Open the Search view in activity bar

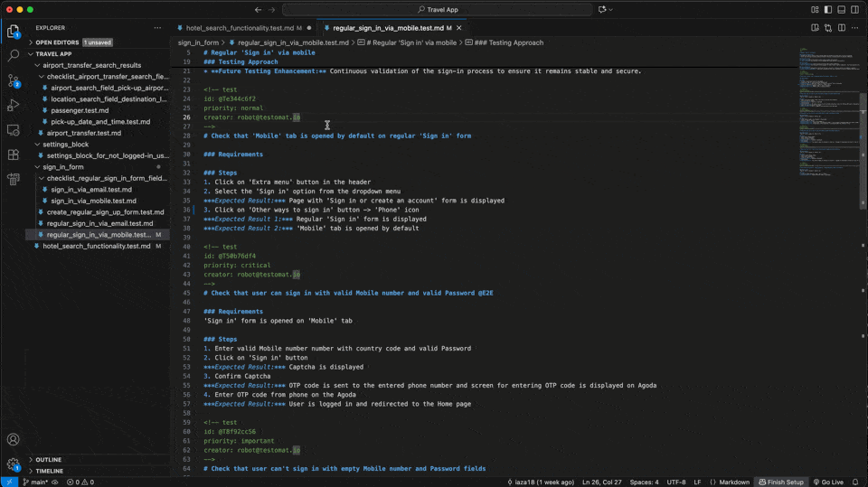pyautogui.click(x=14, y=55)
